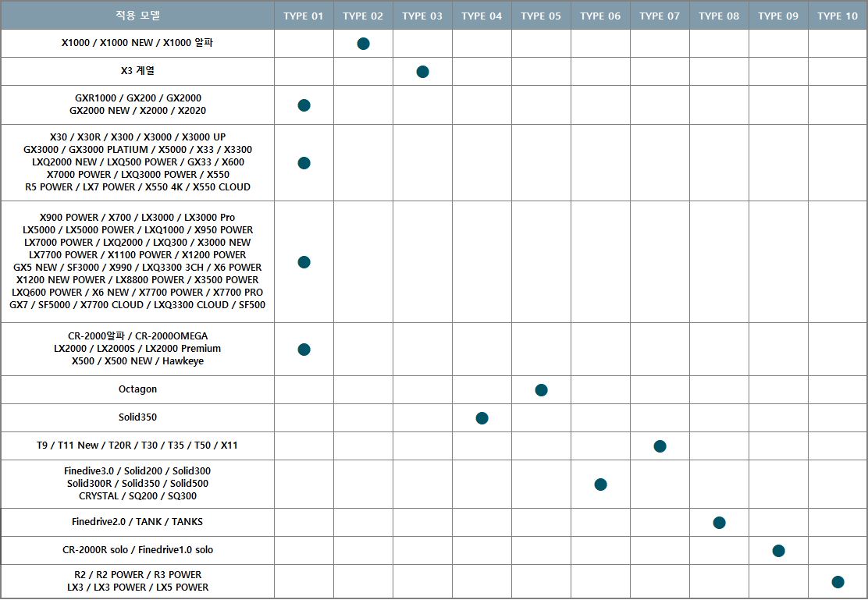
Task: Click the TYPE 09 column header
Action: [x=777, y=16]
